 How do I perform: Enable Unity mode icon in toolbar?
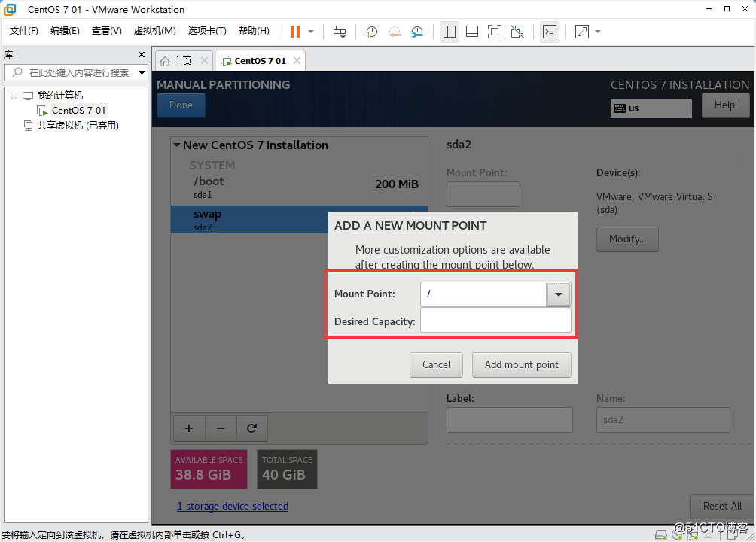point(517,32)
